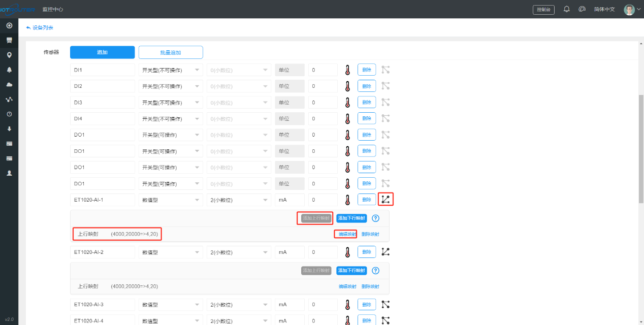This screenshot has height=325, width=644.
Task: Click the download arrow icon in sidebar
Action: [x=9, y=129]
